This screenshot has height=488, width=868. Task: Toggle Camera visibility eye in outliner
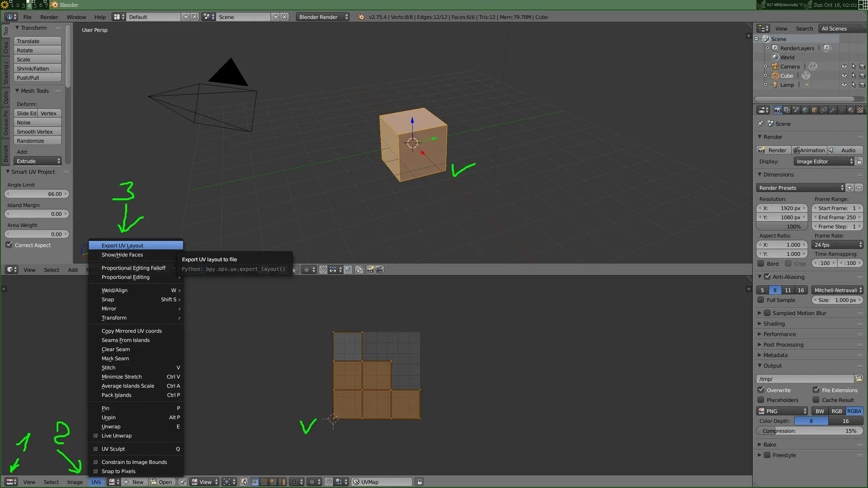(x=844, y=67)
